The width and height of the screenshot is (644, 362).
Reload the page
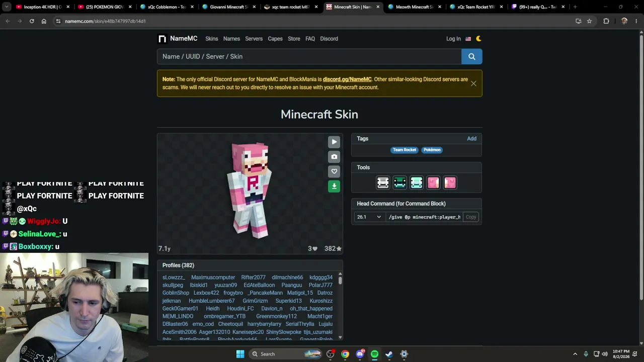[32, 21]
